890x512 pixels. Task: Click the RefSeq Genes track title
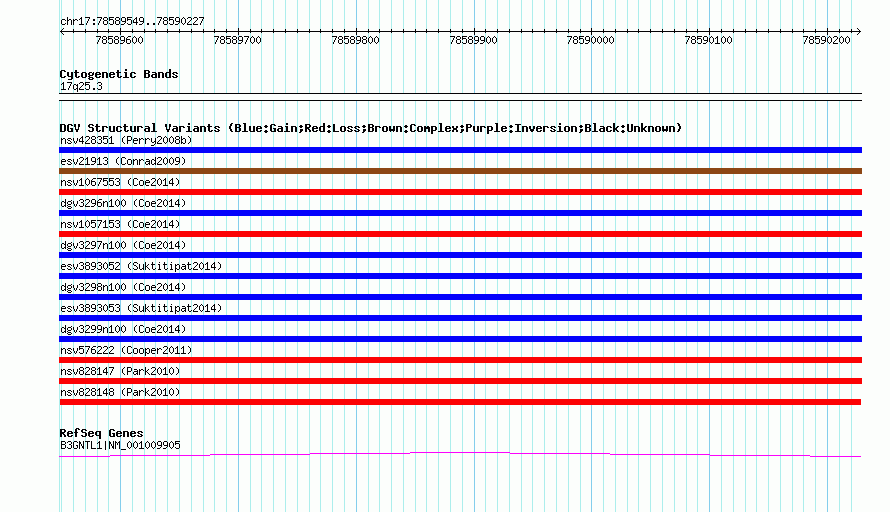click(102, 433)
